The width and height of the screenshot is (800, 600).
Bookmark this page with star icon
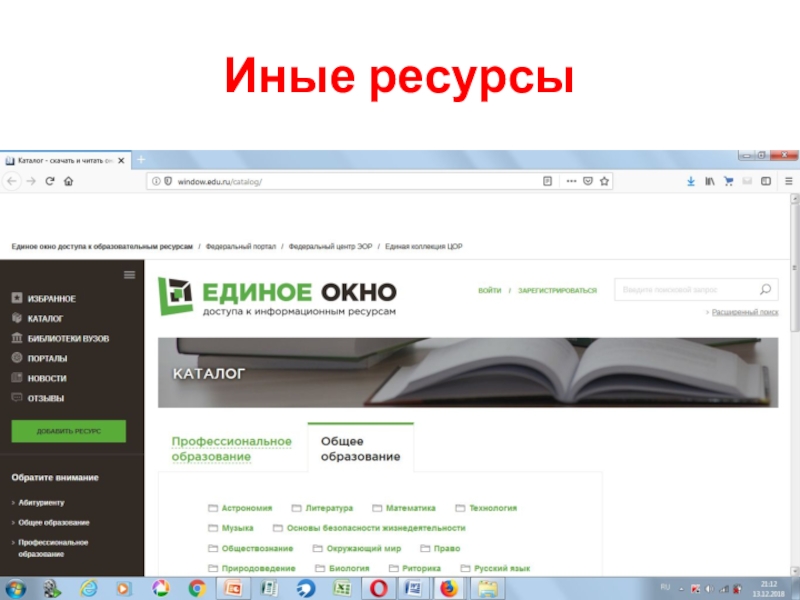click(604, 181)
